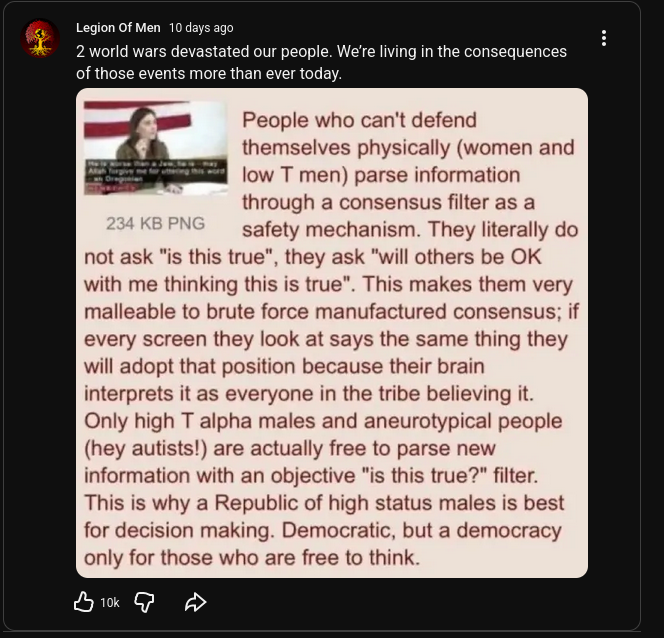Open the three-dot post options menu

coord(603,38)
